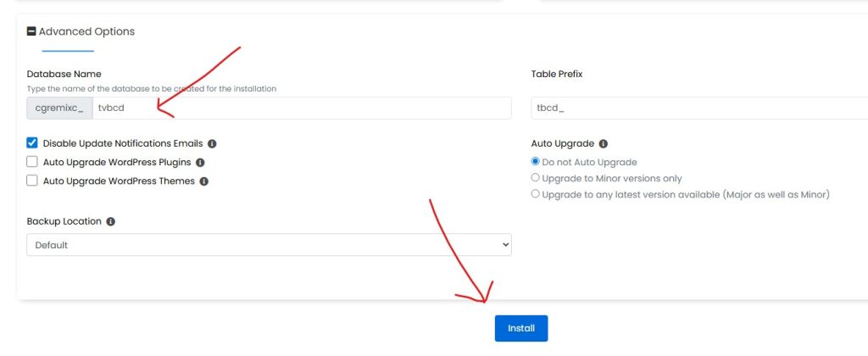The image size is (868, 356).
Task: Click the Database Name label
Action: [x=64, y=74]
